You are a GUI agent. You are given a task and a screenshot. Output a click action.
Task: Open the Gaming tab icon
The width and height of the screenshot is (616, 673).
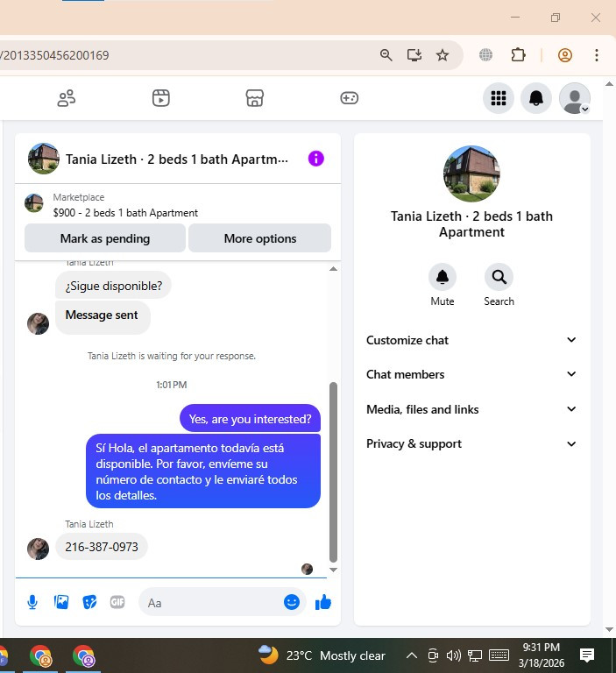click(349, 98)
